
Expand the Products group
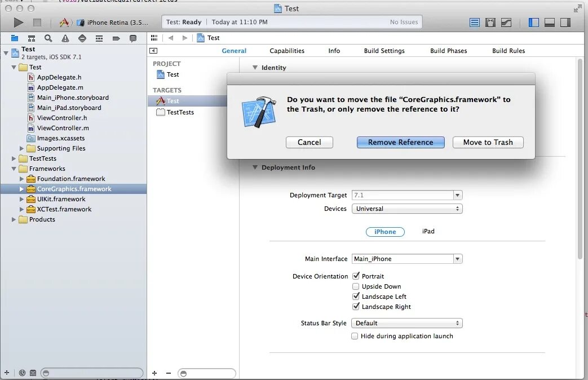click(x=14, y=219)
